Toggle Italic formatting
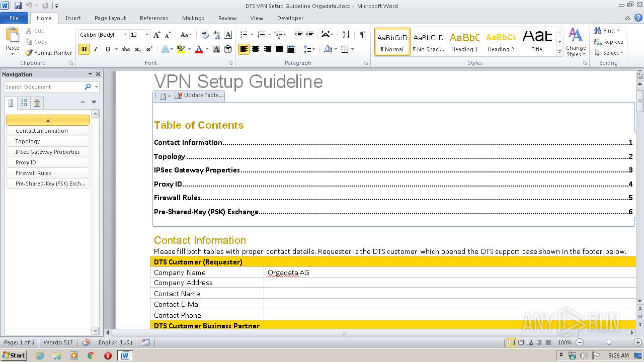Image resolution: width=644 pixels, height=362 pixels. 96,49
